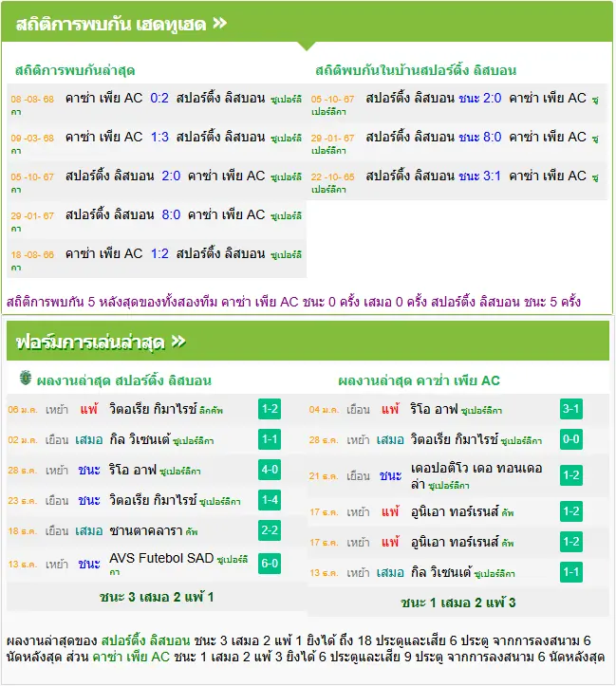The height and width of the screenshot is (686, 616).
Task: Click date 04 ม.ค. in Casa Pia's form list
Action: 324,410
